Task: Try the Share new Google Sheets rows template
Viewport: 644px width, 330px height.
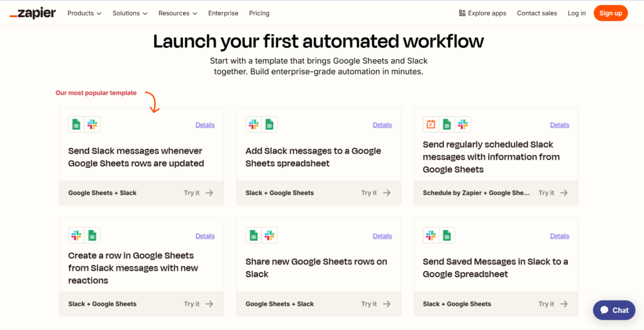Action: click(376, 304)
